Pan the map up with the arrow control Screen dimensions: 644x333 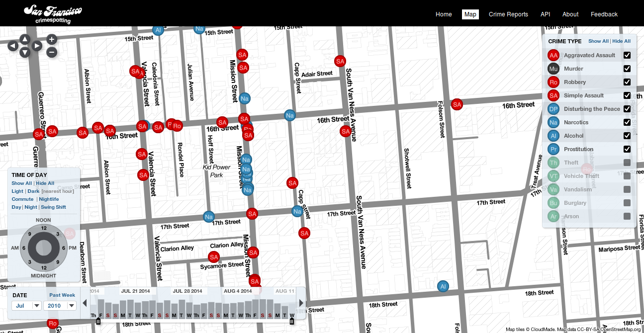pyautogui.click(x=25, y=39)
